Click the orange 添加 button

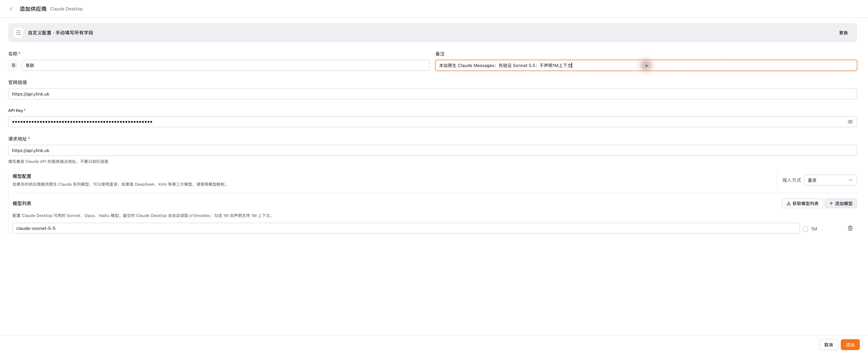click(x=850, y=345)
